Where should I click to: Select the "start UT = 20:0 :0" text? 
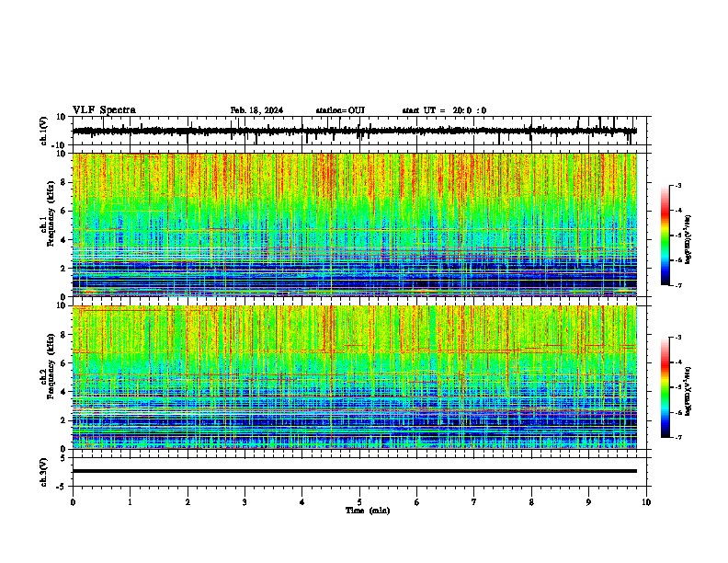point(444,110)
